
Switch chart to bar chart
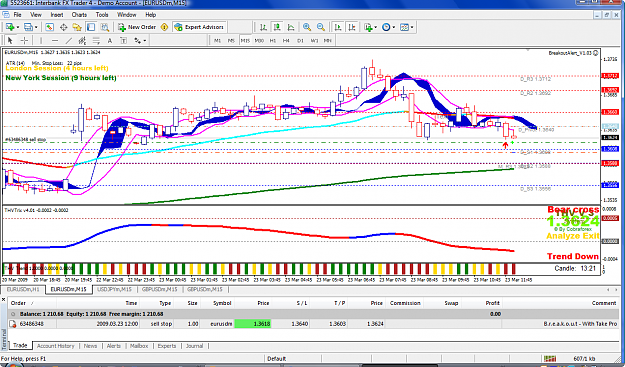(x=263, y=27)
